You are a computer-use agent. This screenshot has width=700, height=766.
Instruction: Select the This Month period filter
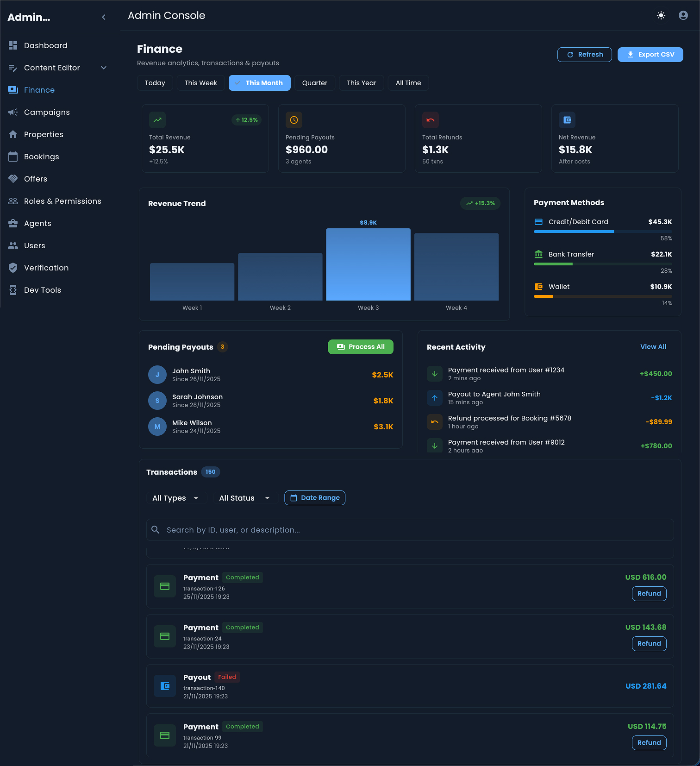tap(260, 83)
